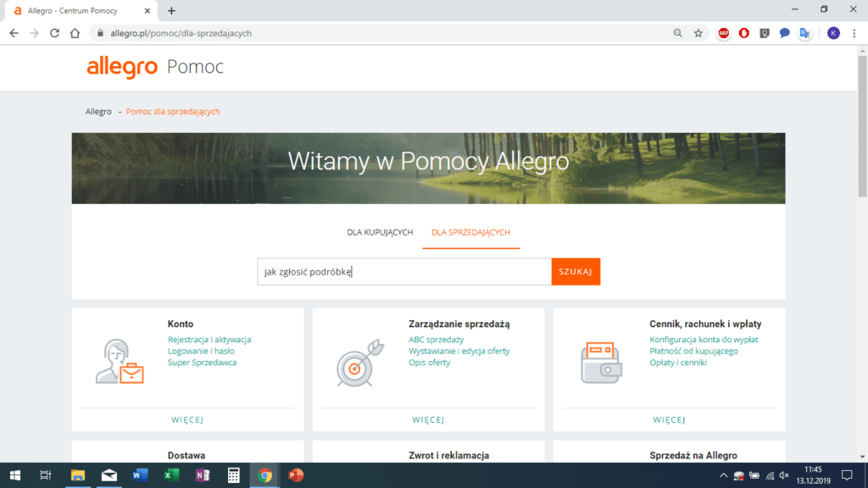Viewport: 868px width, 488px height.
Task: Reload the page
Action: pos(54,33)
